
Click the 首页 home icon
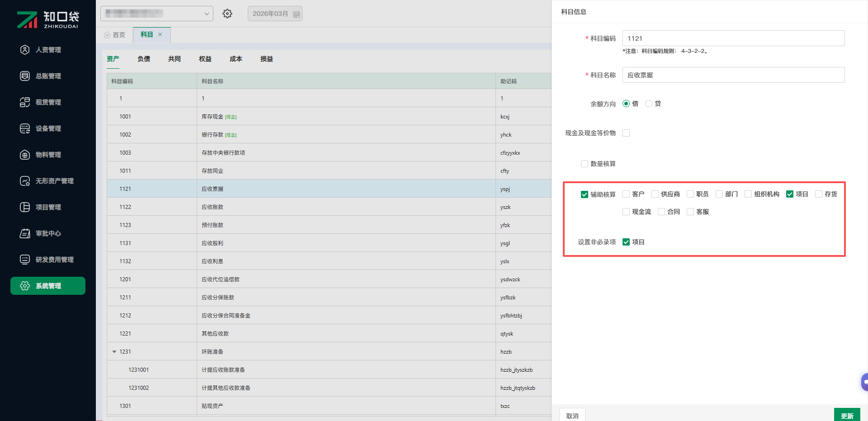point(107,35)
